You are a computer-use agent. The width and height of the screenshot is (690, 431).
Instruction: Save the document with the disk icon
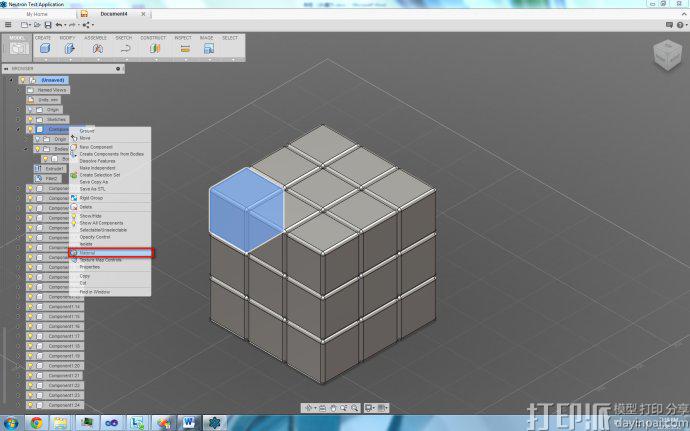pos(48,25)
